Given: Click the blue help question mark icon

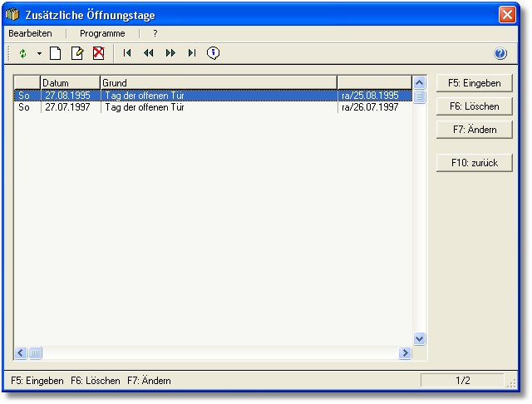Looking at the screenshot, I should coord(500,53).
